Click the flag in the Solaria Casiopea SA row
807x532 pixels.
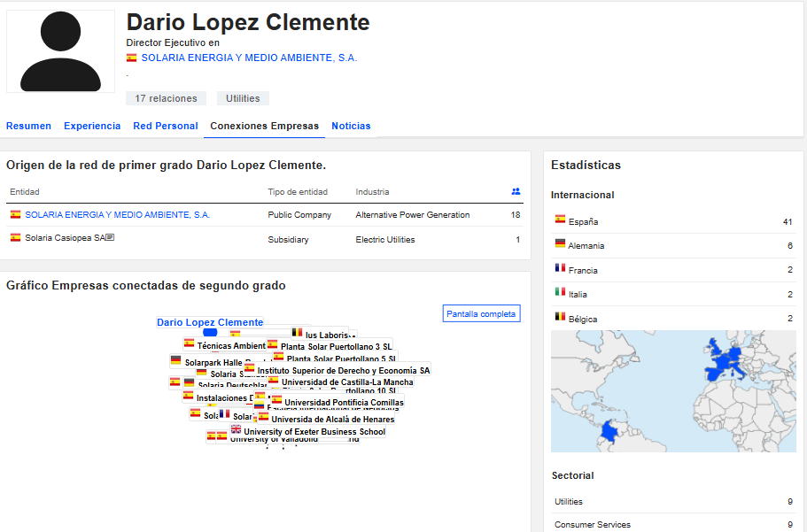click(x=15, y=237)
